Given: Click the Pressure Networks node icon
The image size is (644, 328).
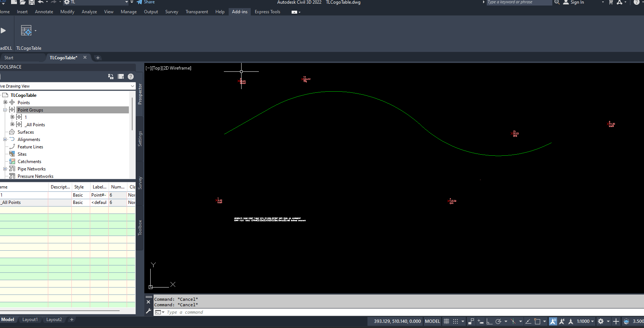Looking at the screenshot, I should pyautogui.click(x=12, y=176).
